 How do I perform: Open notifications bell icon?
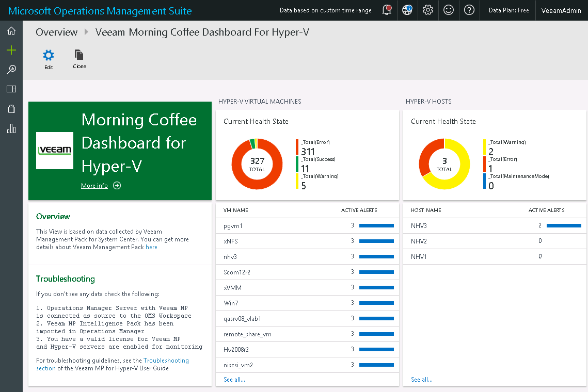point(387,10)
